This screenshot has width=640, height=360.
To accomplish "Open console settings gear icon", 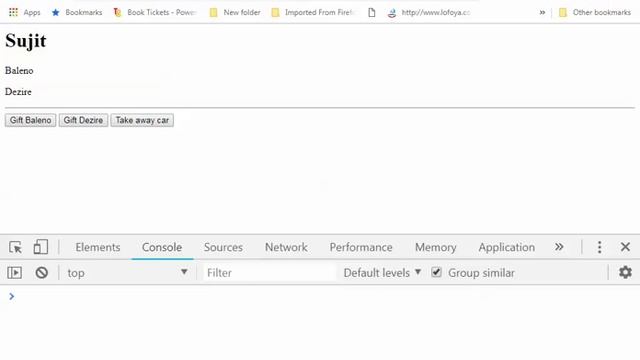I will coord(625,272).
